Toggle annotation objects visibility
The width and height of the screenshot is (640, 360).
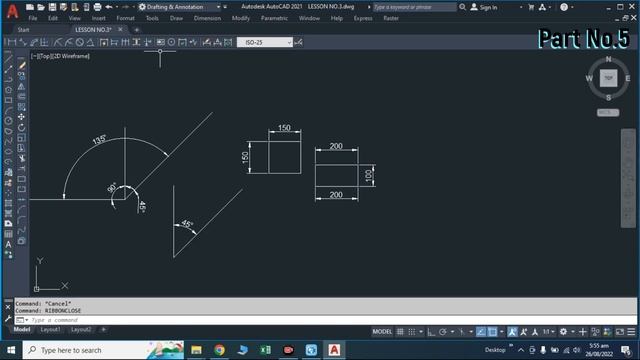[512, 332]
